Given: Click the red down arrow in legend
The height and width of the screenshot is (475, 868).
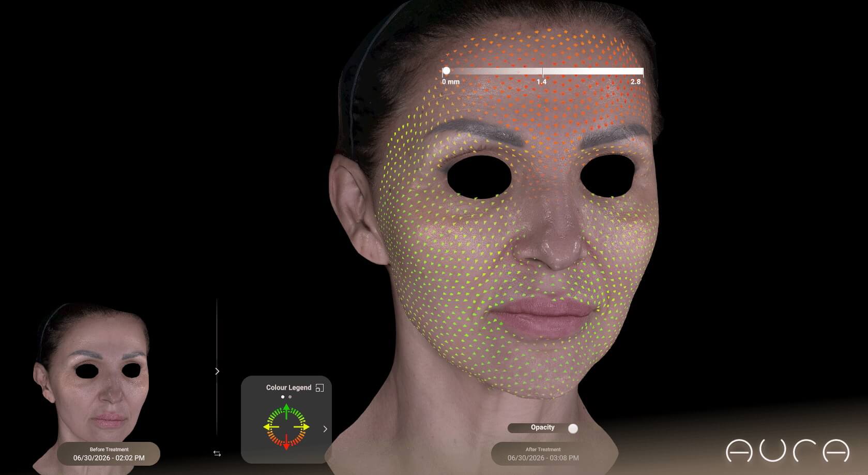Looking at the screenshot, I should pos(286,443).
